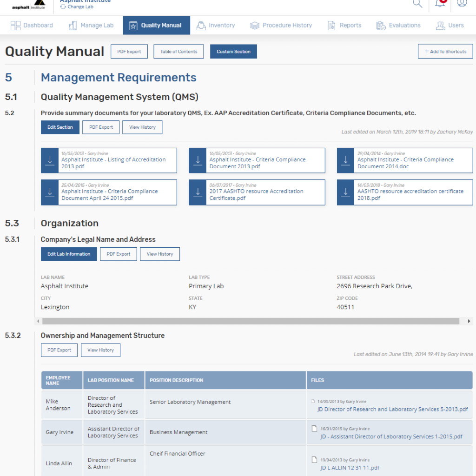476x476 pixels.
Task: Switch to the Dashboard tab
Action: [32, 26]
